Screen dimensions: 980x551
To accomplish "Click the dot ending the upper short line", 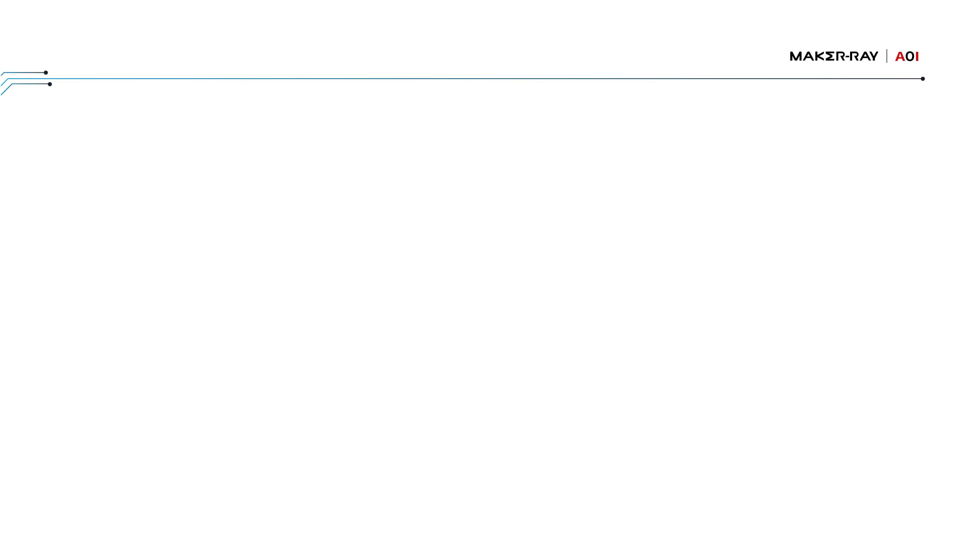I will (x=46, y=73).
